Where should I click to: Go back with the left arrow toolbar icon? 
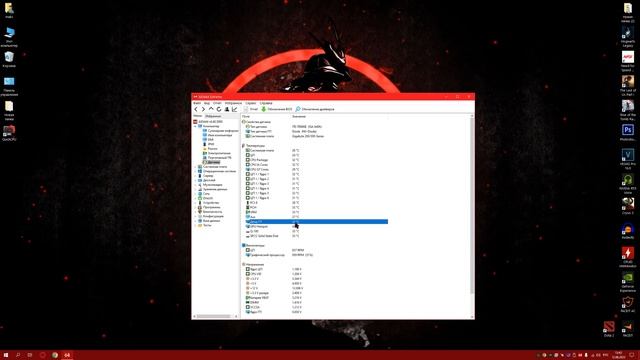point(196,109)
